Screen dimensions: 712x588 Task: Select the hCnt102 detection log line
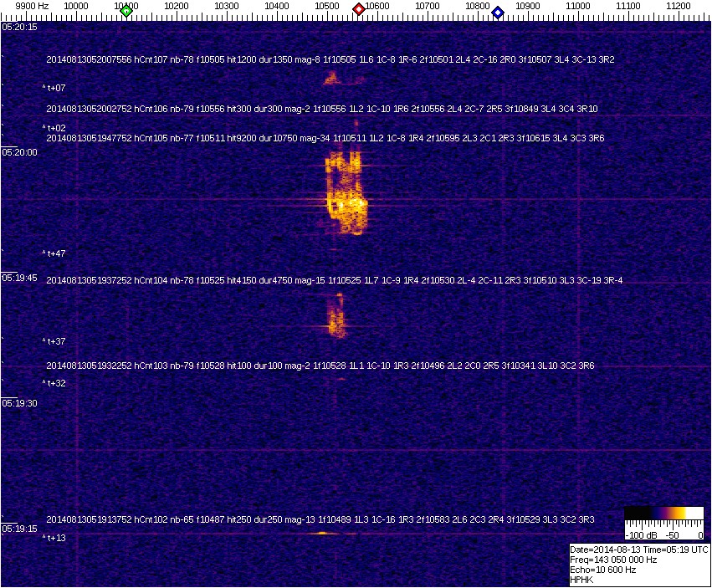coord(320,519)
